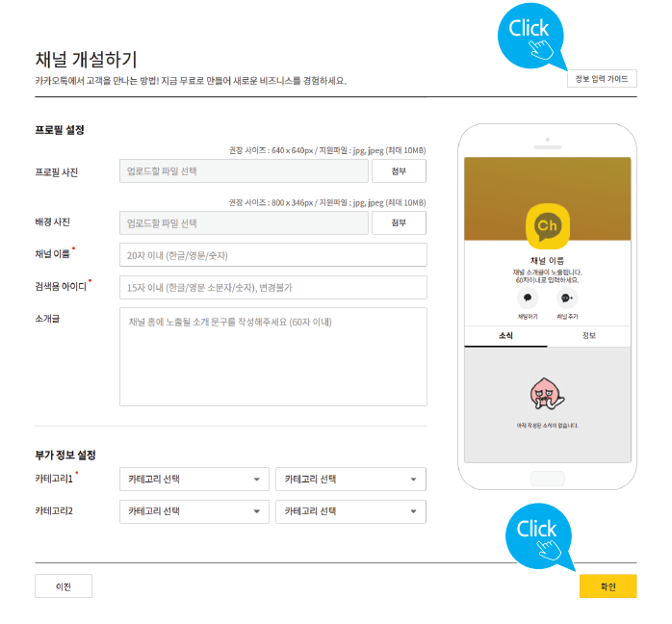
Task: Click the Apeach character illustration in preview
Action: pyautogui.click(x=547, y=394)
